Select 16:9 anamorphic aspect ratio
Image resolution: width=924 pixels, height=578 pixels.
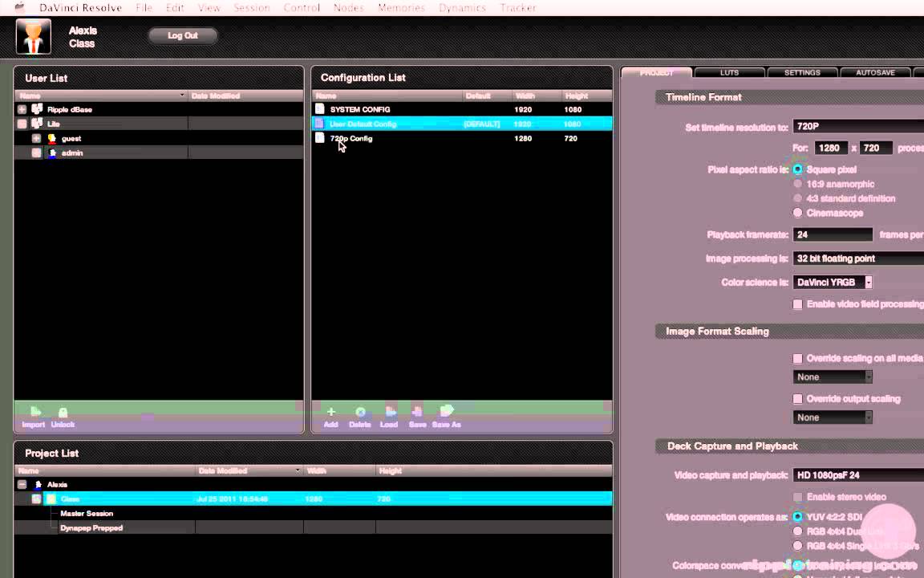tap(798, 184)
